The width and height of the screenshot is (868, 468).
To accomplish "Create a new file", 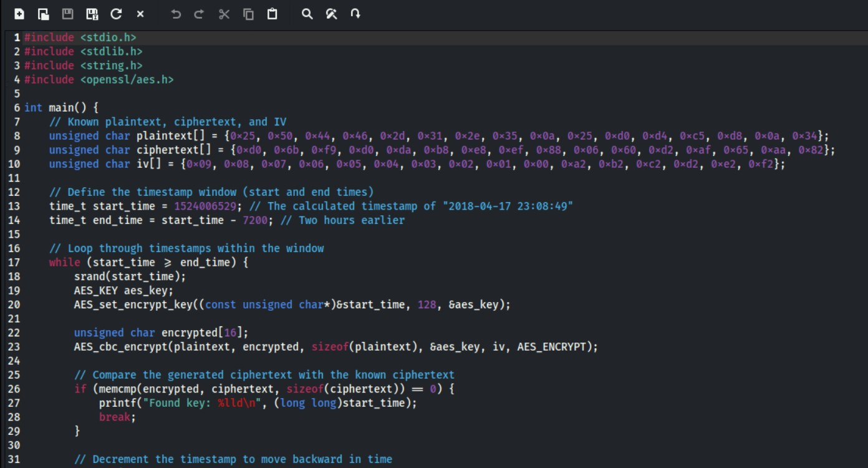I will [x=17, y=14].
